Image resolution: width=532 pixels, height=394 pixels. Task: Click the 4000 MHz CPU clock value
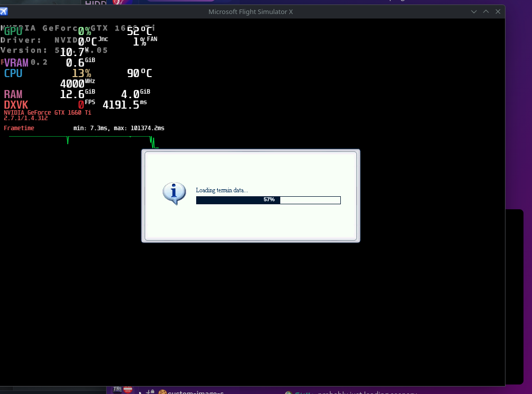click(x=78, y=84)
